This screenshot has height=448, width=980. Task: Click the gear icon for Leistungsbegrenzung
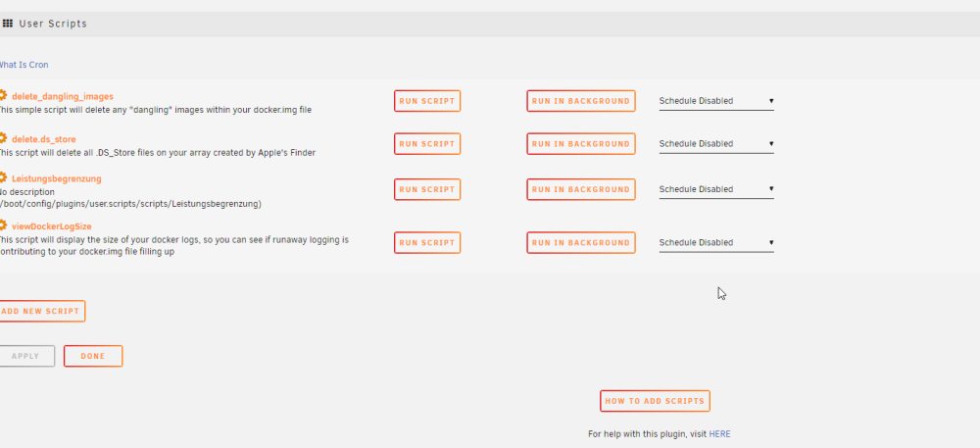(3, 178)
